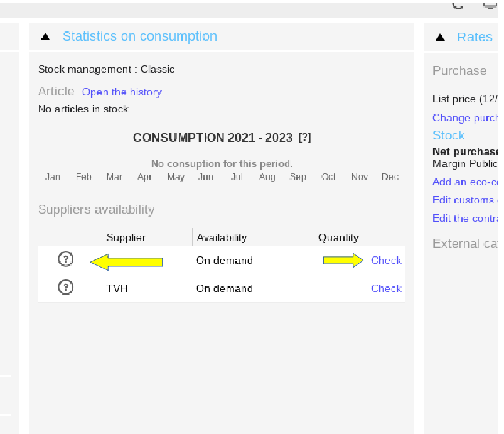Viewport: 504px width, 434px height.
Task: Check availability for the TVH supplier
Action: point(386,288)
